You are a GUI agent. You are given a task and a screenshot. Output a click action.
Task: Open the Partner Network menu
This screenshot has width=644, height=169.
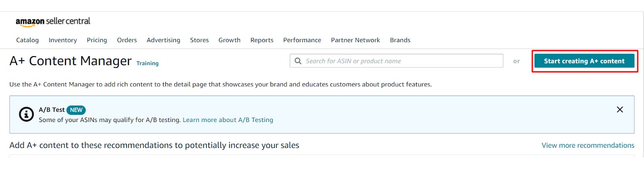click(x=355, y=40)
